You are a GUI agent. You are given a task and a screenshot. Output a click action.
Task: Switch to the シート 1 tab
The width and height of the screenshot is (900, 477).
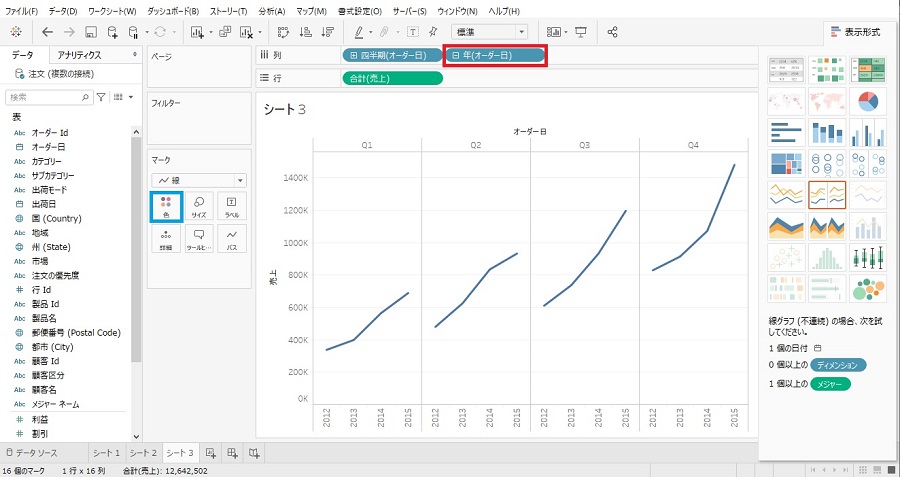(105, 454)
